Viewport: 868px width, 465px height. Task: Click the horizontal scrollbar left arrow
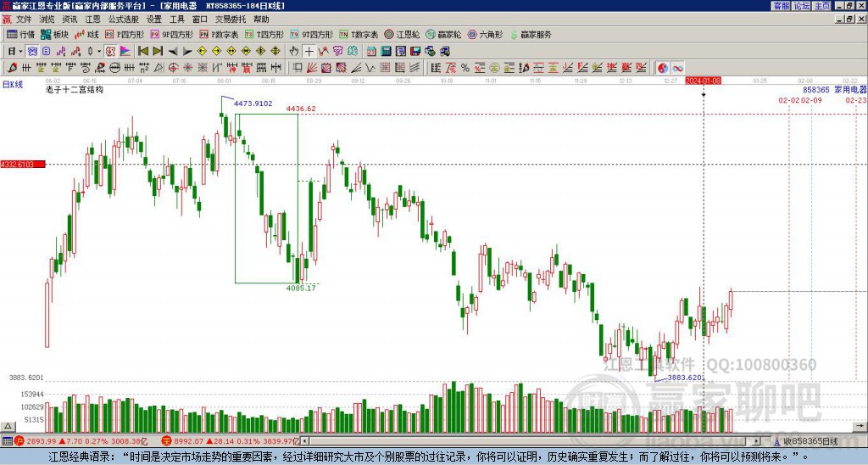[304, 441]
